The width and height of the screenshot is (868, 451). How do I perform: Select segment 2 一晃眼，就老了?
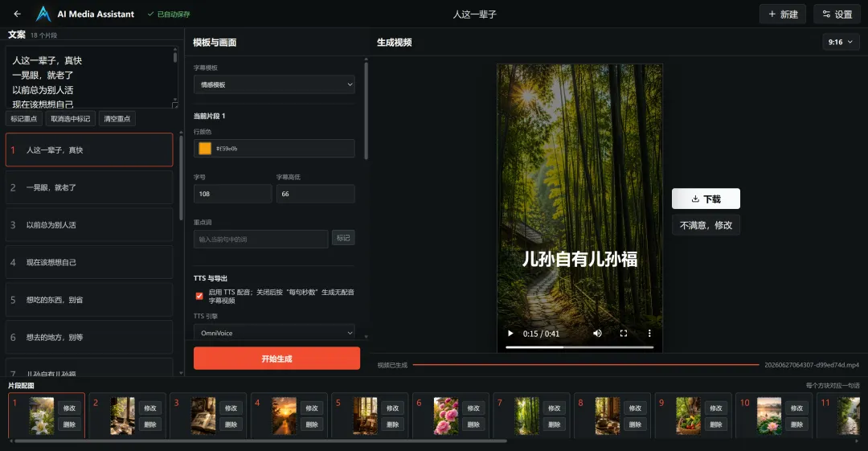pos(89,187)
